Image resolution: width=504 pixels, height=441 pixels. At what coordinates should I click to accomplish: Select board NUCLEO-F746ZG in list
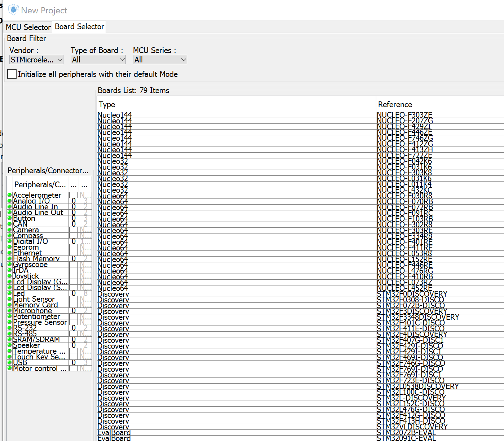pyautogui.click(x=301, y=138)
